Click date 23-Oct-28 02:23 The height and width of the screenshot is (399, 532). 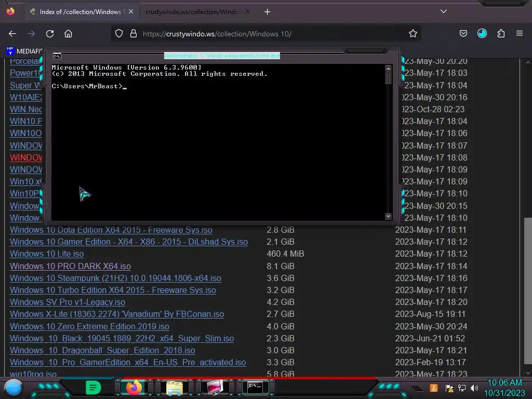click(433, 109)
